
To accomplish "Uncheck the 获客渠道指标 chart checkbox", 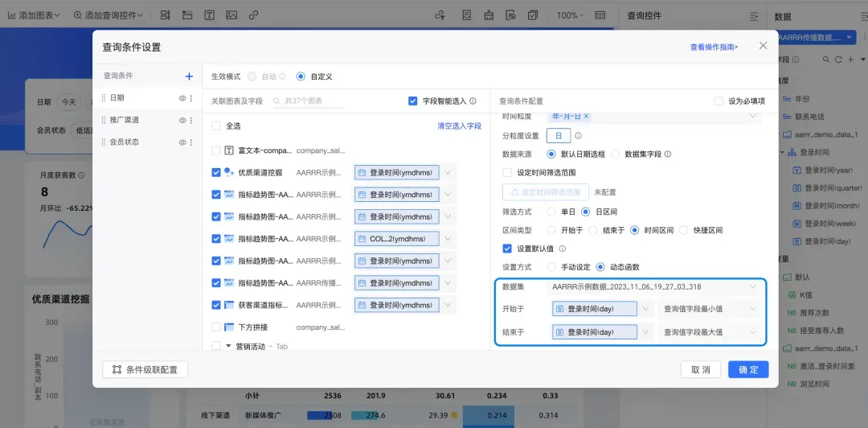I will click(x=216, y=305).
